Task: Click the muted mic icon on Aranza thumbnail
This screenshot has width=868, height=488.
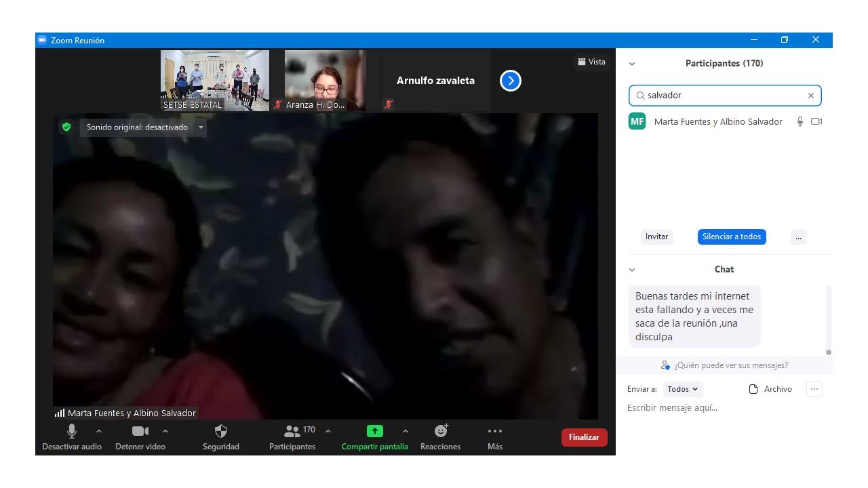Action: point(279,104)
